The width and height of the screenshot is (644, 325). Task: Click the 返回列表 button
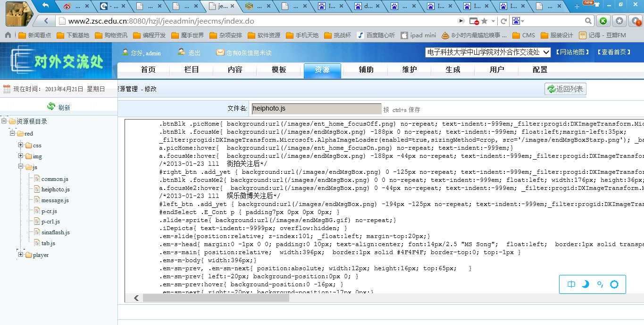pos(565,89)
